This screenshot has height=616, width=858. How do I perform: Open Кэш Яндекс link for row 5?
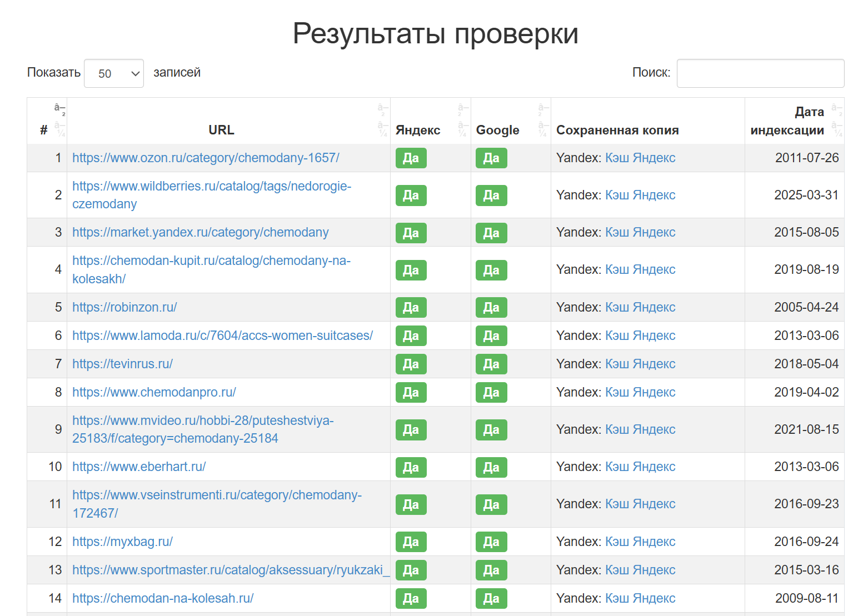coord(640,307)
